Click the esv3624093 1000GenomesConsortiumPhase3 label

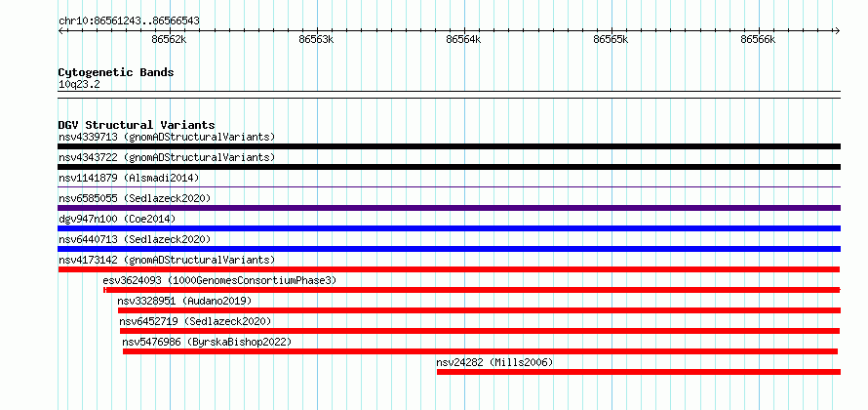coord(219,280)
